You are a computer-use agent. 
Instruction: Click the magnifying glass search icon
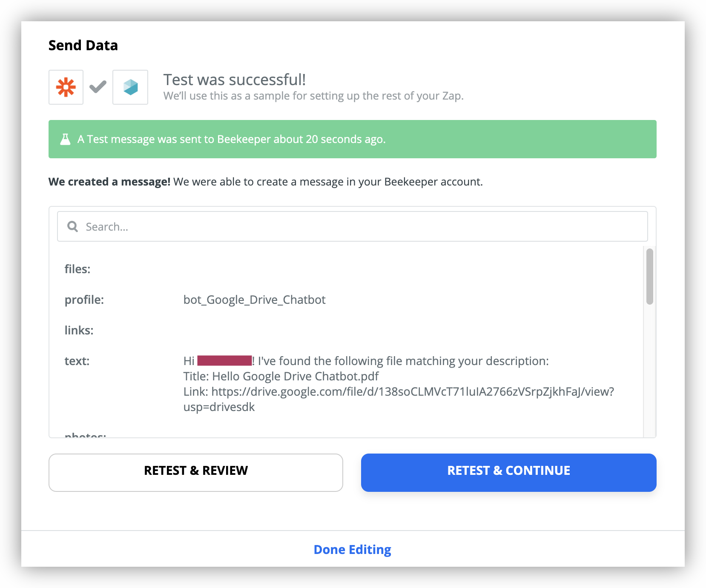click(x=73, y=226)
